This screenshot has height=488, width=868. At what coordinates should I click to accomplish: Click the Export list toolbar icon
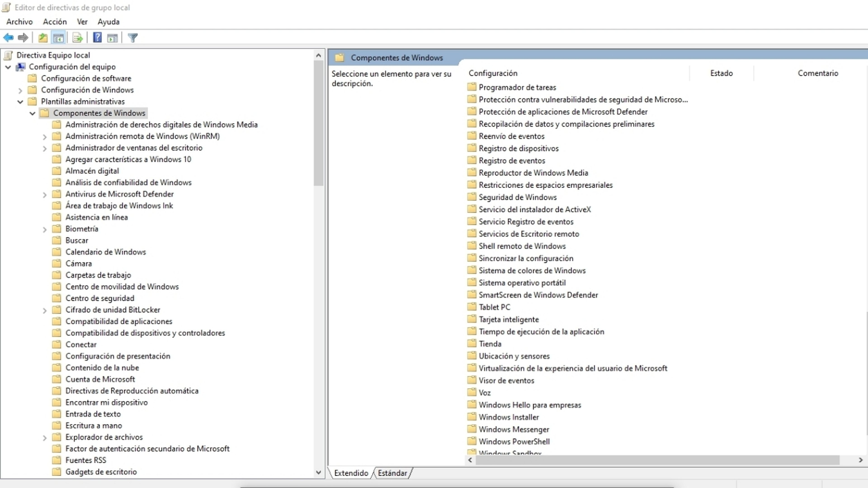78,38
